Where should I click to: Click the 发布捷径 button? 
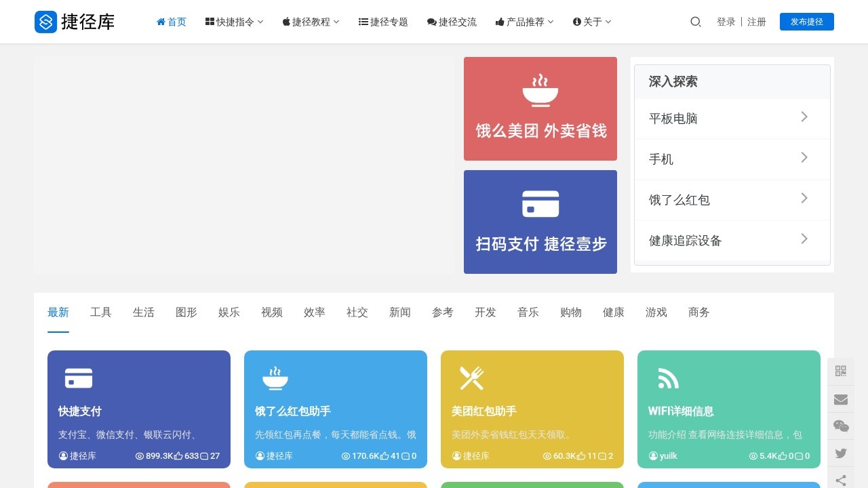[807, 22]
